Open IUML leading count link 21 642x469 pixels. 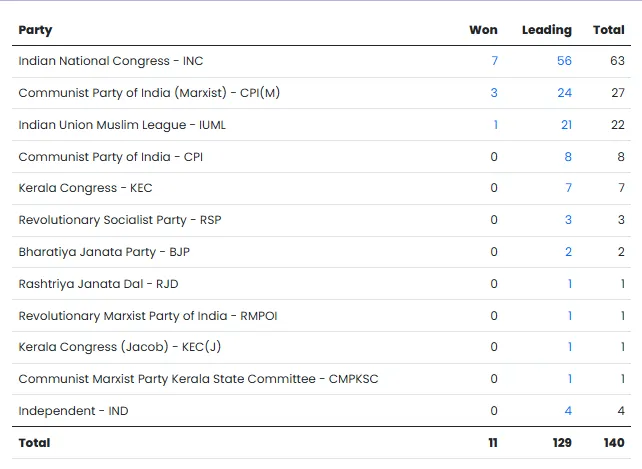pyautogui.click(x=567, y=125)
